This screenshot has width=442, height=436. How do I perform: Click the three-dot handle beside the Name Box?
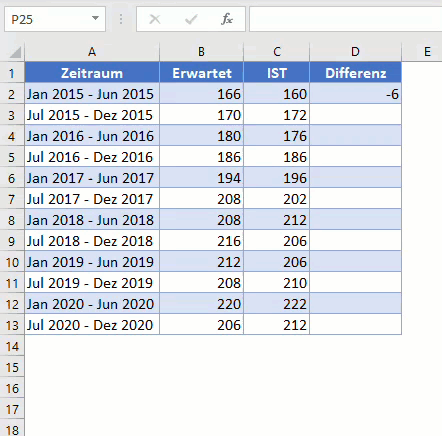click(x=121, y=19)
